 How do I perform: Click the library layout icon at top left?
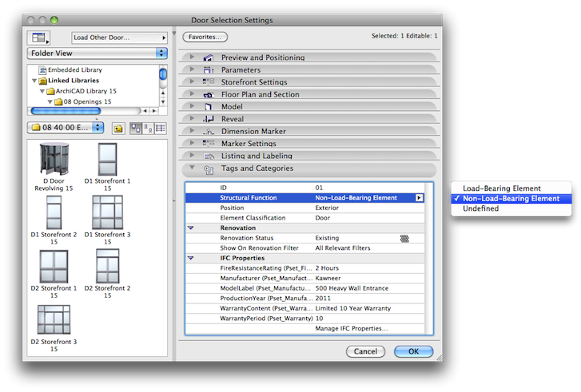pyautogui.click(x=38, y=38)
